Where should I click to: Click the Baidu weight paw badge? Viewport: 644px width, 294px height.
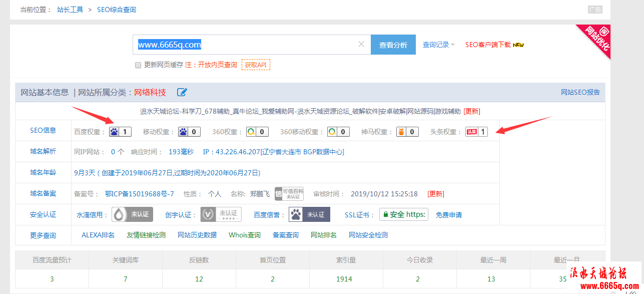[120, 132]
